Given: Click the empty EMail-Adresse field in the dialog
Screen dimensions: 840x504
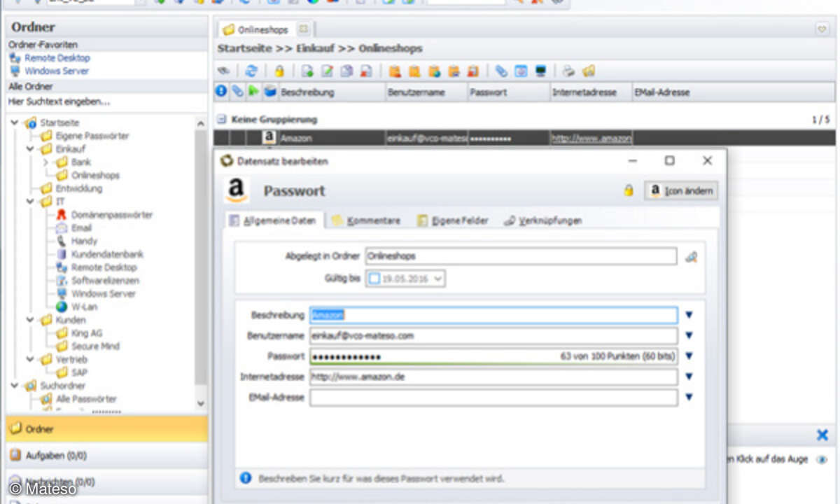Looking at the screenshot, I should coord(493,398).
